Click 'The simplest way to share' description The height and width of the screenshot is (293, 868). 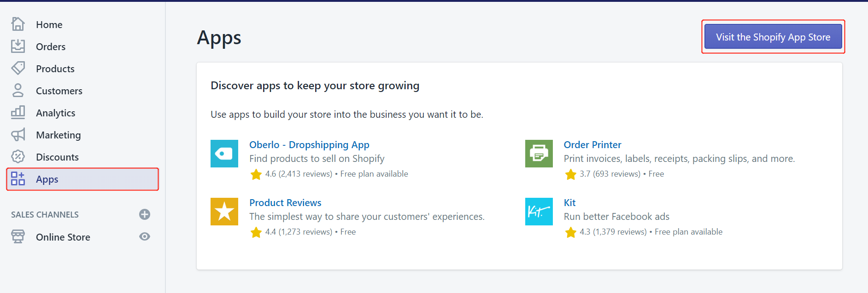367,217
